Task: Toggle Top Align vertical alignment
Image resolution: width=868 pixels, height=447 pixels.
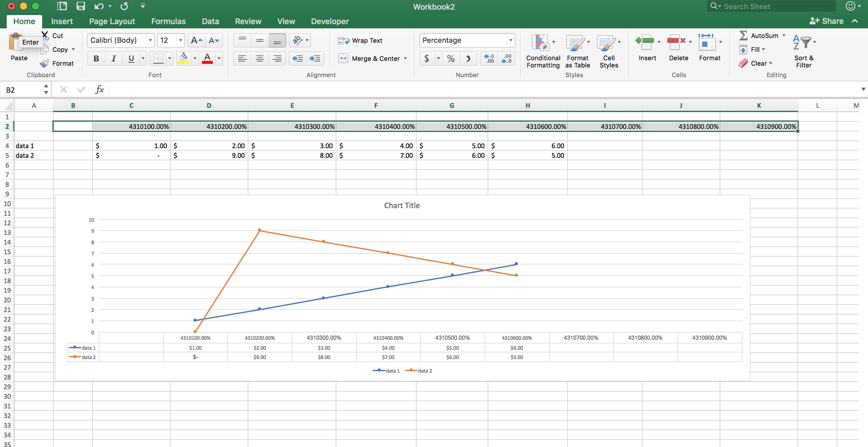Action: (x=242, y=40)
